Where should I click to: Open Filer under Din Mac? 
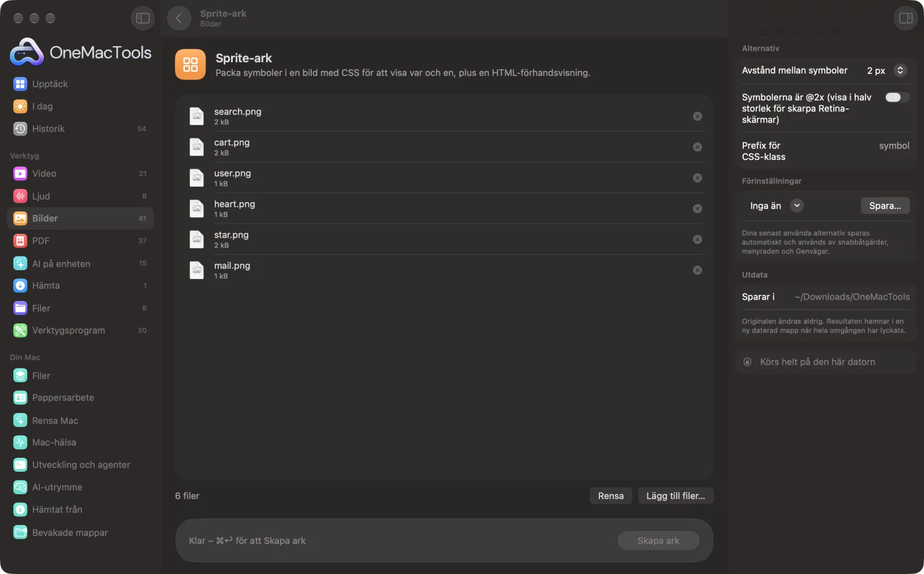click(x=80, y=375)
